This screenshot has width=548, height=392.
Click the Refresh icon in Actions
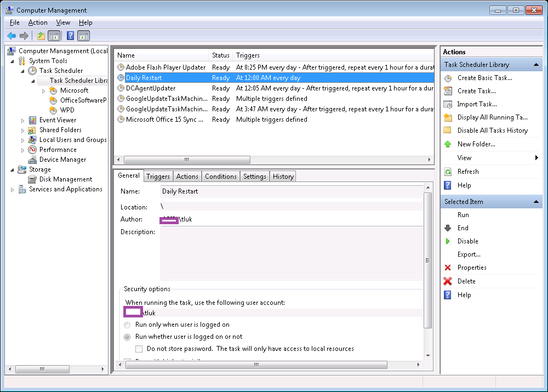[x=448, y=172]
